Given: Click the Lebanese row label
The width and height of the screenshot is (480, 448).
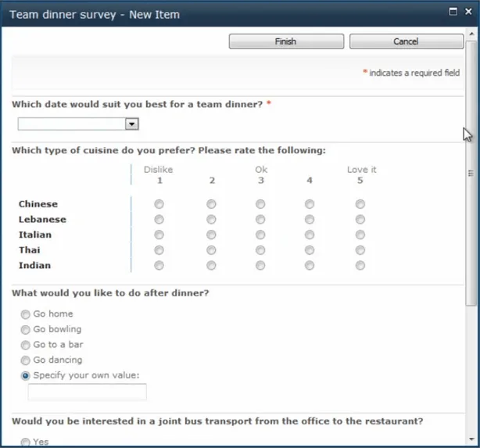Looking at the screenshot, I should tap(42, 219).
